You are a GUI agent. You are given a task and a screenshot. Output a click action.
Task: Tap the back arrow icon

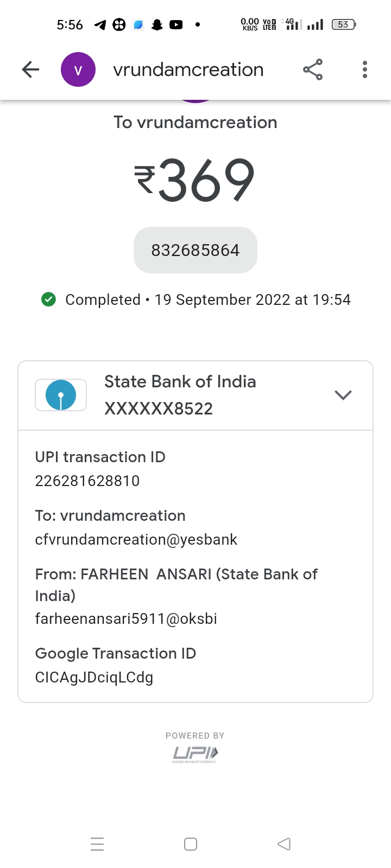pos(31,69)
